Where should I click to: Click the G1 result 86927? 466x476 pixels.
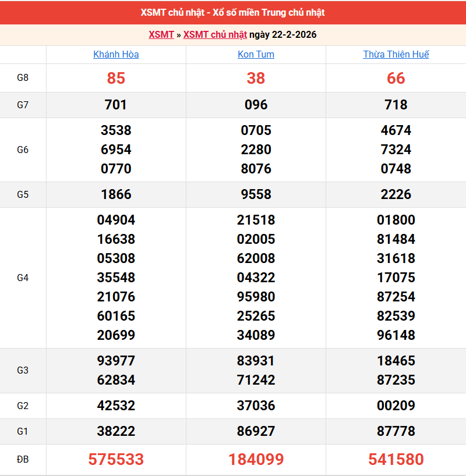(x=256, y=431)
